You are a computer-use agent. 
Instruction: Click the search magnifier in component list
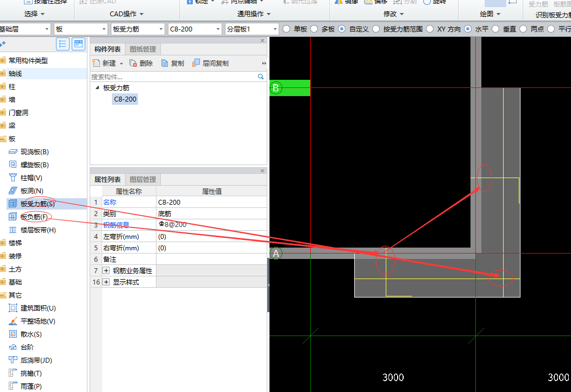261,77
